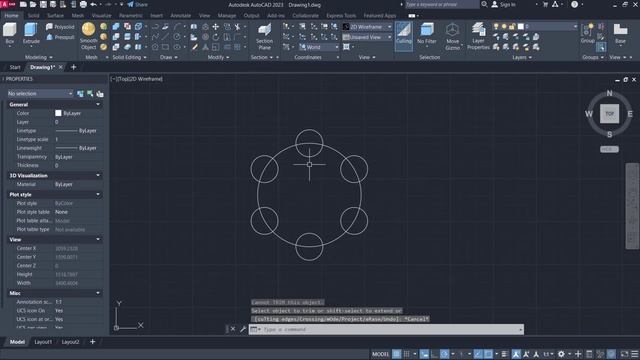Toggle the Culling selection button

tap(404, 36)
